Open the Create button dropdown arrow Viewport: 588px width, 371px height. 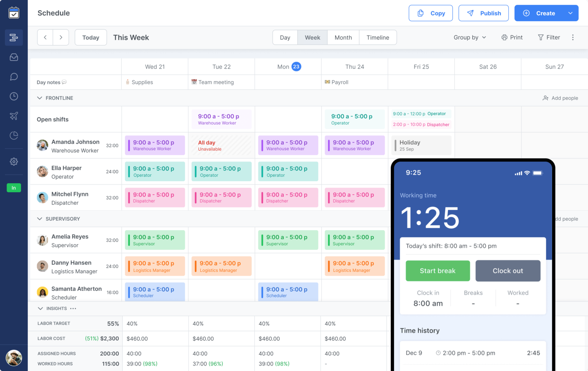click(570, 13)
